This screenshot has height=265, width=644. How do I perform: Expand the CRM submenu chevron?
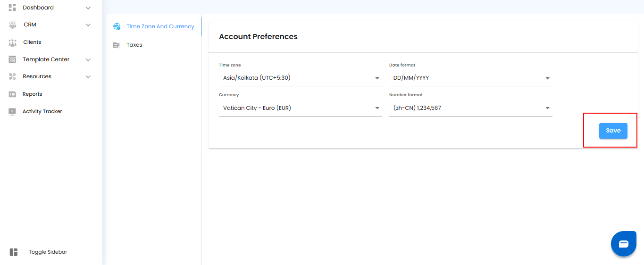tap(88, 25)
